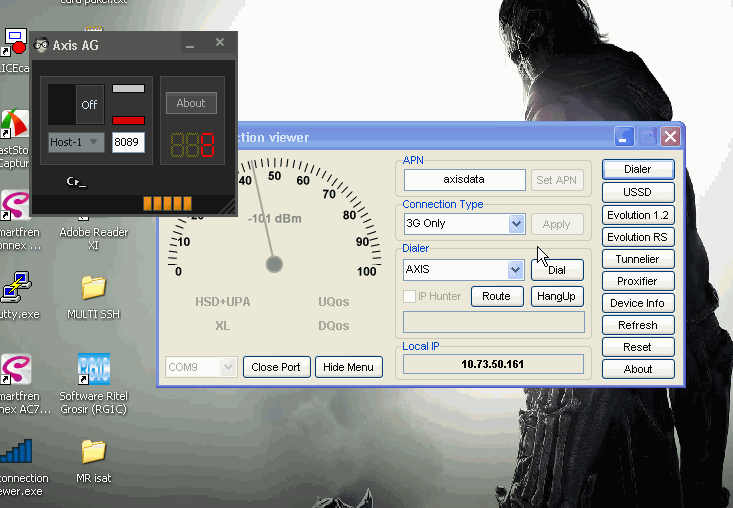Screen dimensions: 733x508
Task: Click the Local IP 10.73.50.161 field
Action: tap(493, 364)
